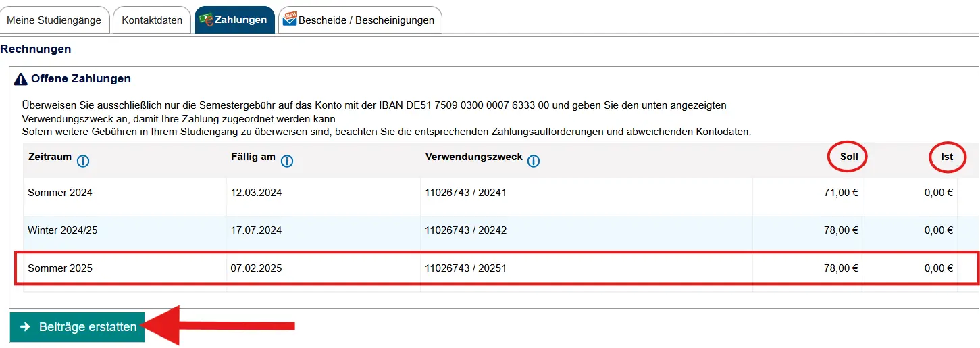Image resolution: width=980 pixels, height=348 pixels.
Task: Click the Winter 2024/25 row label
Action: coord(63,230)
